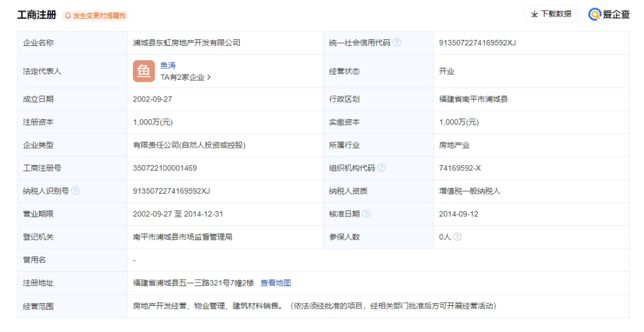644x332 pixels.
Task: Click the 发生变更时提醒我 alert bell button
Action: [x=95, y=15]
